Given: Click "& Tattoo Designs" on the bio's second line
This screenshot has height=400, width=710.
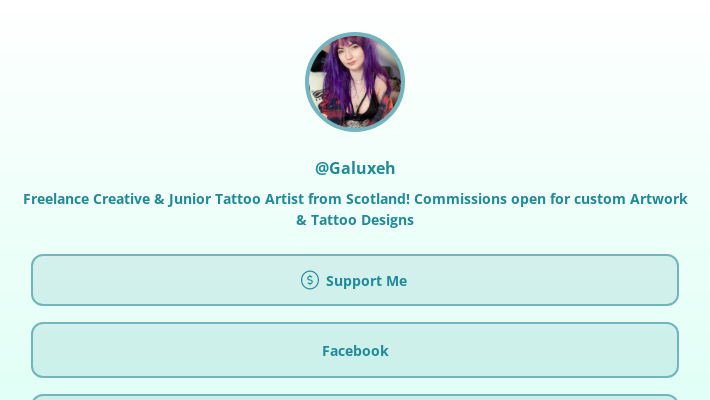Looking at the screenshot, I should 355,220.
